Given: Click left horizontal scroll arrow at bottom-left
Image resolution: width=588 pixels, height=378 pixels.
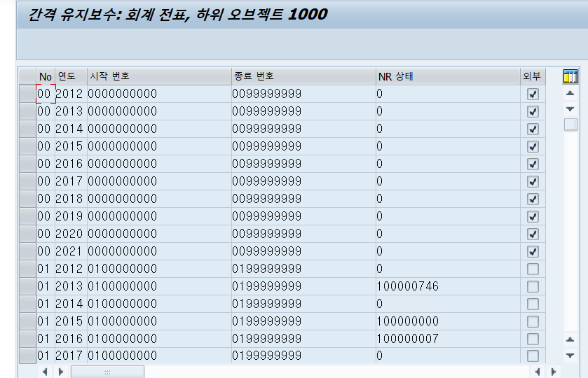Looking at the screenshot, I should point(45,372).
